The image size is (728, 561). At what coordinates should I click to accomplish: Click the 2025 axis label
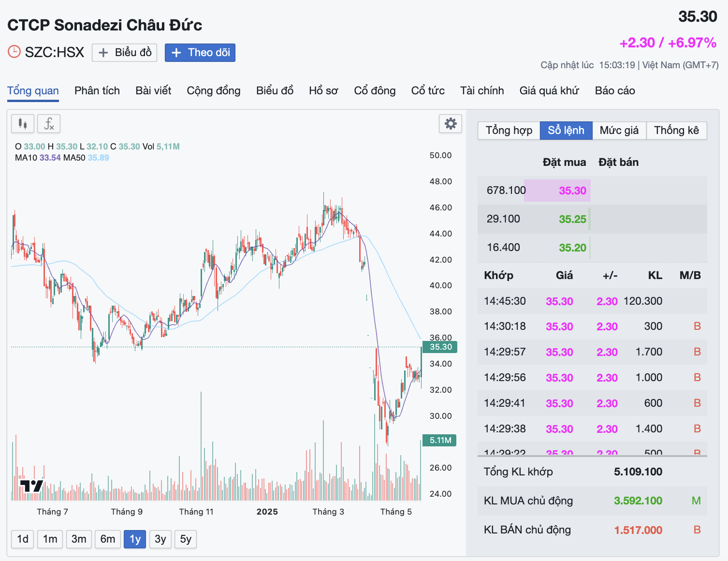(267, 512)
